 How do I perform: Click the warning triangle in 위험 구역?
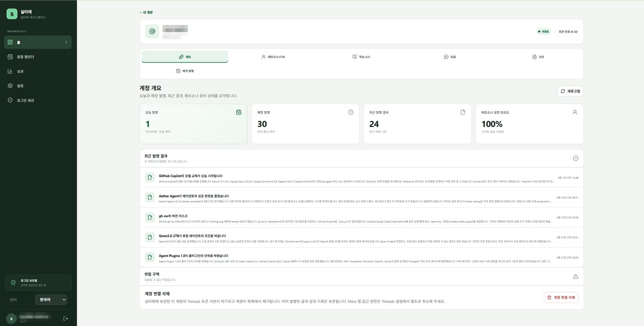click(576, 277)
